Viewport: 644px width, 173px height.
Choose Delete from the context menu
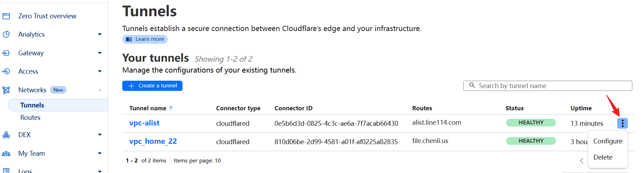[x=603, y=157]
